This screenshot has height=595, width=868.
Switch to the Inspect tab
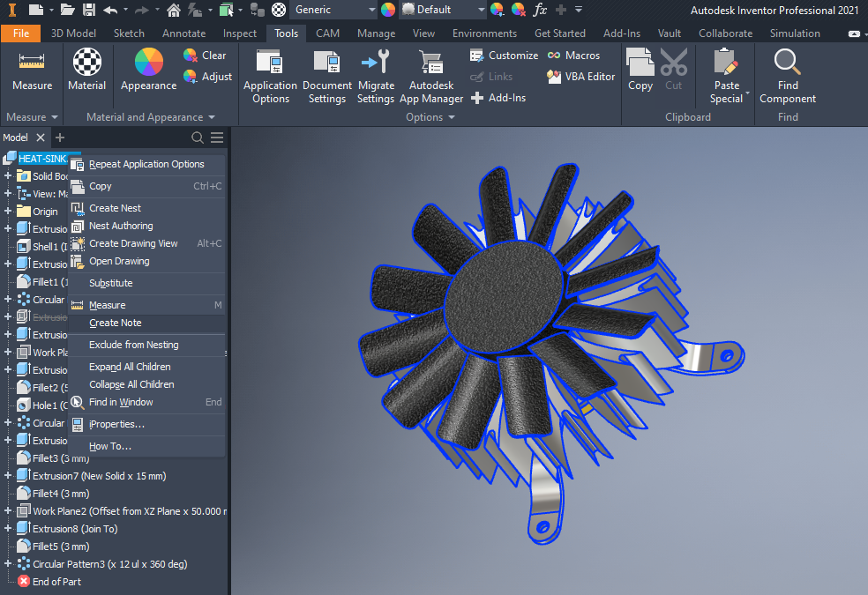(x=240, y=33)
